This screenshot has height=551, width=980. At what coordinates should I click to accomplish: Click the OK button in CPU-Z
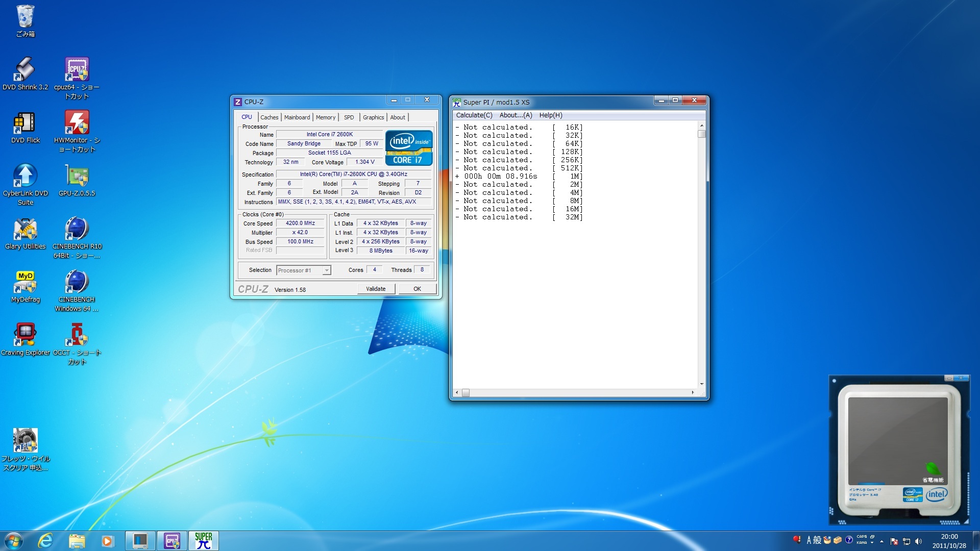pyautogui.click(x=417, y=289)
